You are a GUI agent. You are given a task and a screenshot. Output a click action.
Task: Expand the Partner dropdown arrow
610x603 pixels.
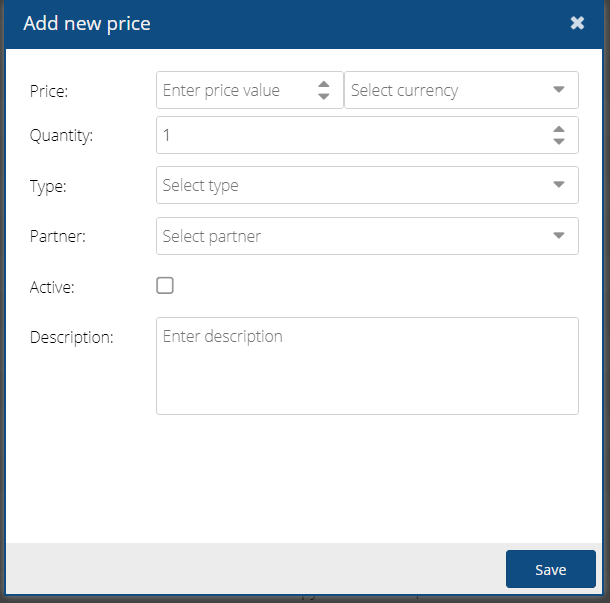coord(559,236)
